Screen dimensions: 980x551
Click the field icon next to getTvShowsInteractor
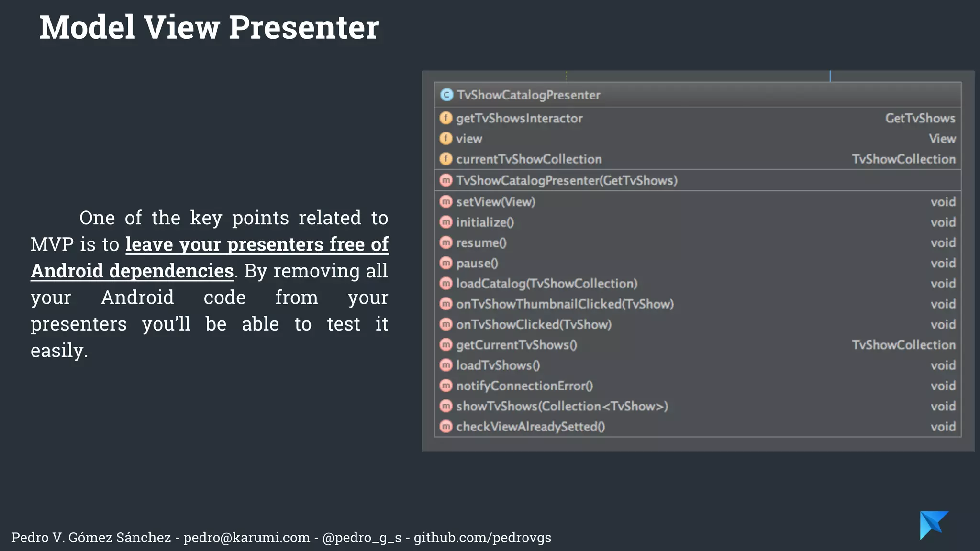tap(446, 118)
